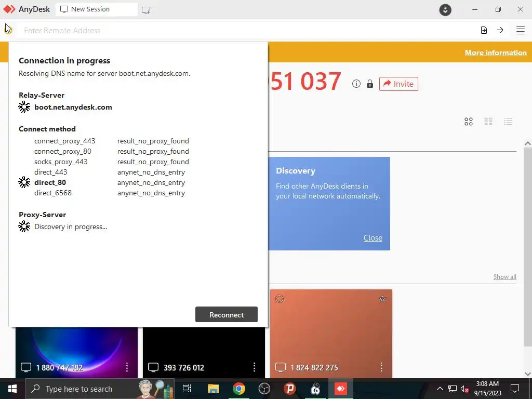Screen dimensions: 532x399
Task: Click the lock icon next to Invite
Action: click(x=370, y=84)
